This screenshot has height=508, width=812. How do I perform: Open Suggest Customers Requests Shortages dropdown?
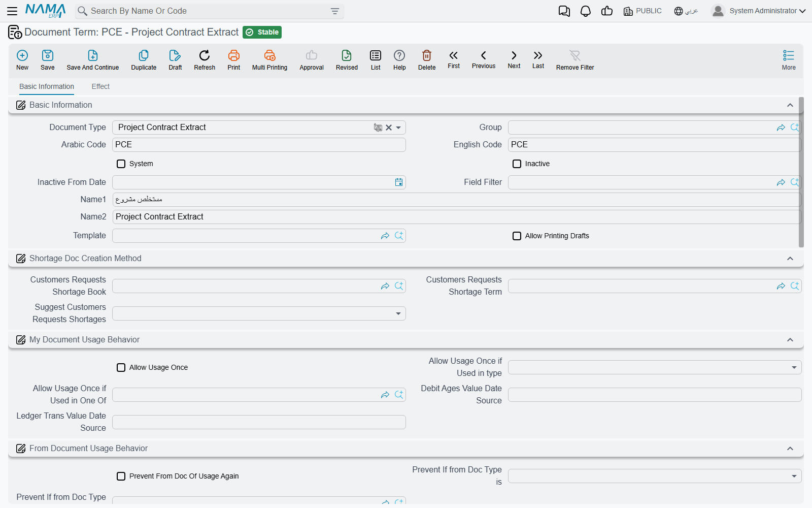[x=398, y=313]
